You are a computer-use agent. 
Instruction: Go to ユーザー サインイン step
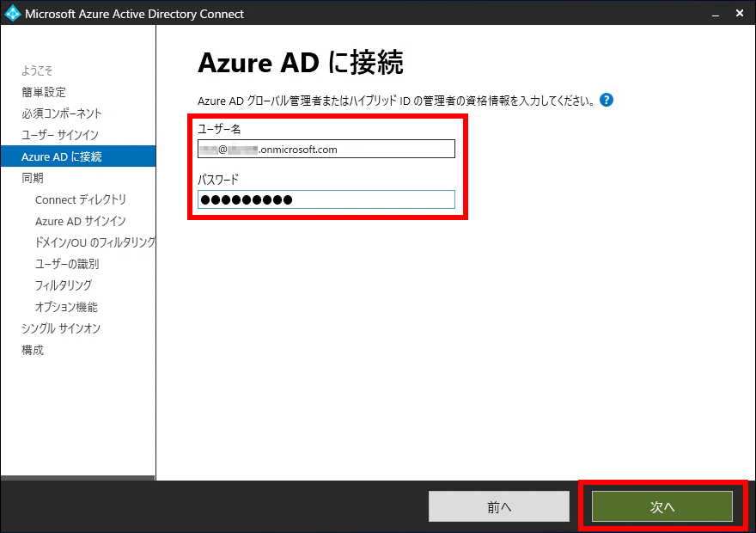[x=60, y=135]
